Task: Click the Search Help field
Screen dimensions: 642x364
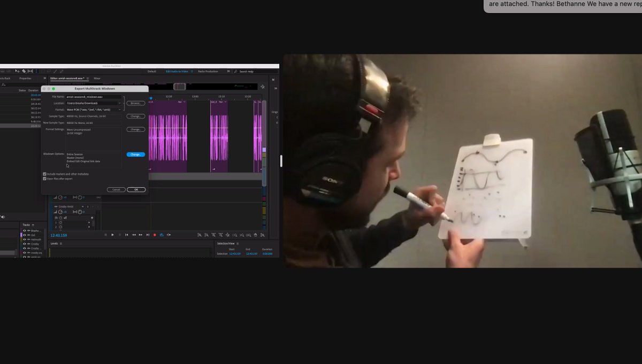Action: (x=256, y=71)
